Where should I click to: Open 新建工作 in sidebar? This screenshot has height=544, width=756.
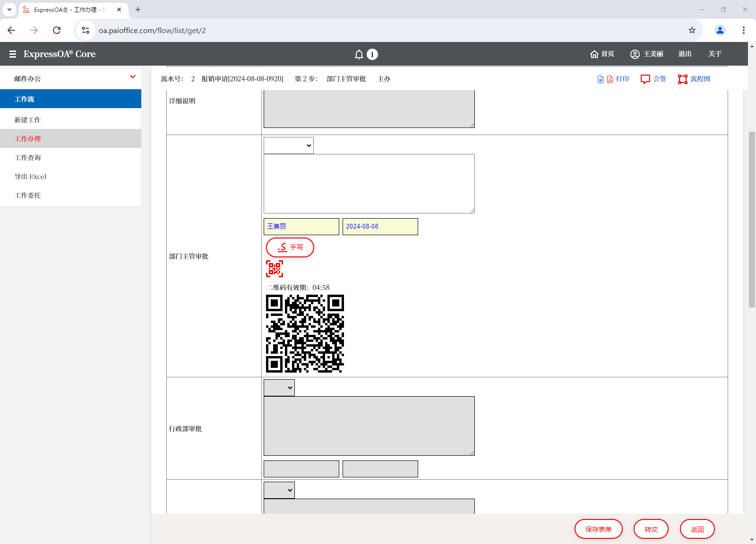coord(71,119)
